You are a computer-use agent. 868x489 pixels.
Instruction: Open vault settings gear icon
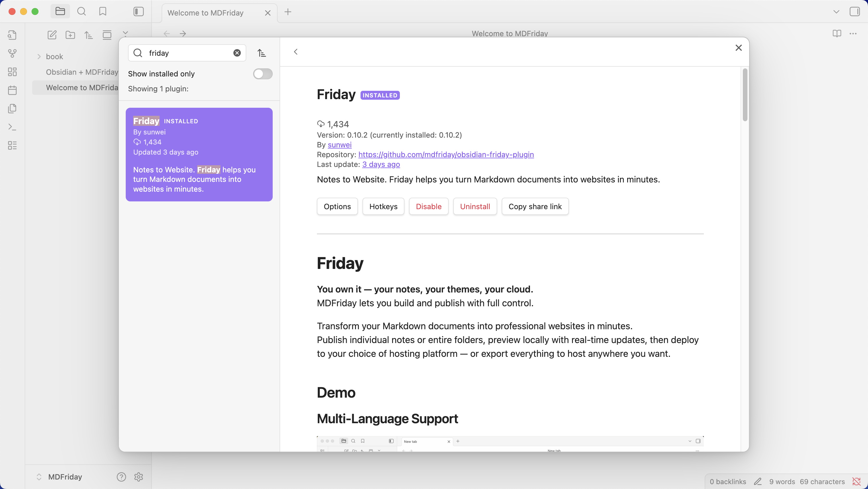pyautogui.click(x=138, y=477)
